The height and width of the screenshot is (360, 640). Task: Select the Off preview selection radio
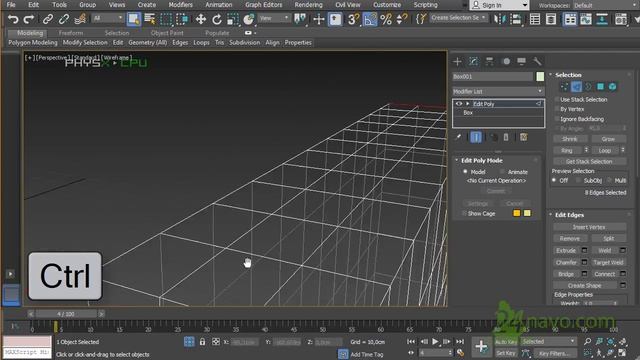click(x=554, y=180)
